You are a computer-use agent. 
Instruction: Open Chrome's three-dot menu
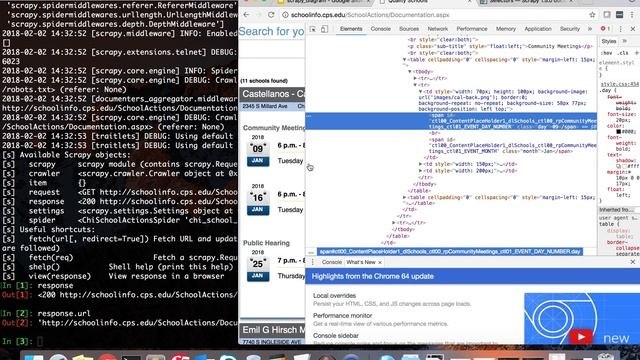[x=633, y=15]
